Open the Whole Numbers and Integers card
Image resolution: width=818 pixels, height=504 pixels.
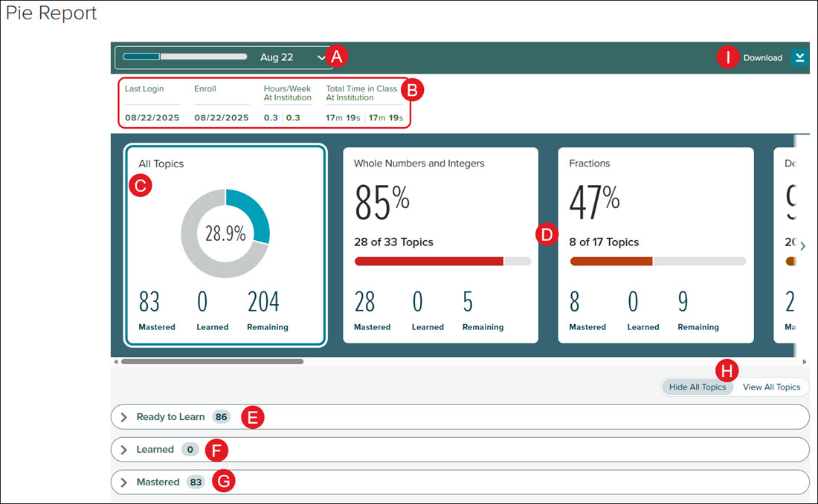pyautogui.click(x=440, y=245)
